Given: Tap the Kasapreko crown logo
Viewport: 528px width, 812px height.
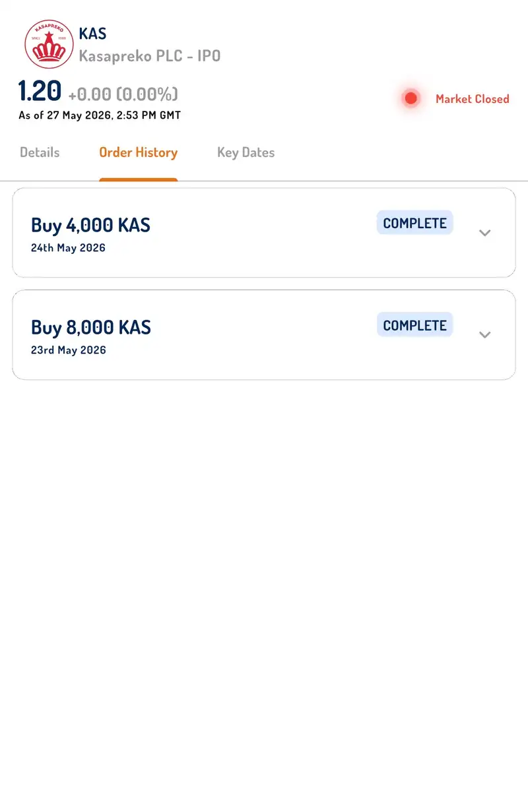Looking at the screenshot, I should tap(49, 44).
